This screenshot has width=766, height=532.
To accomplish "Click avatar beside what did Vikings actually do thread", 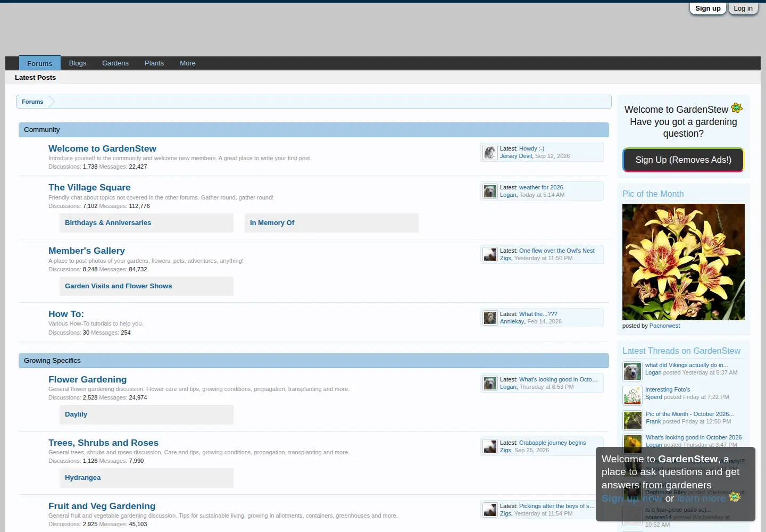I will 632,371.
